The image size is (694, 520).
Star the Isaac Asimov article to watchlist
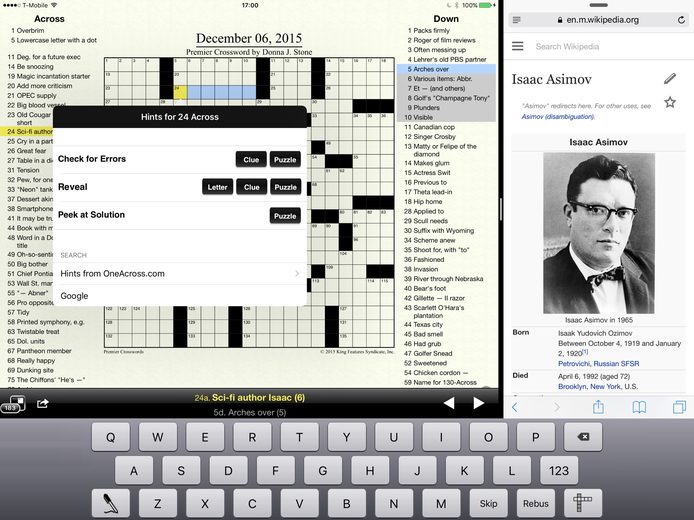click(x=670, y=103)
